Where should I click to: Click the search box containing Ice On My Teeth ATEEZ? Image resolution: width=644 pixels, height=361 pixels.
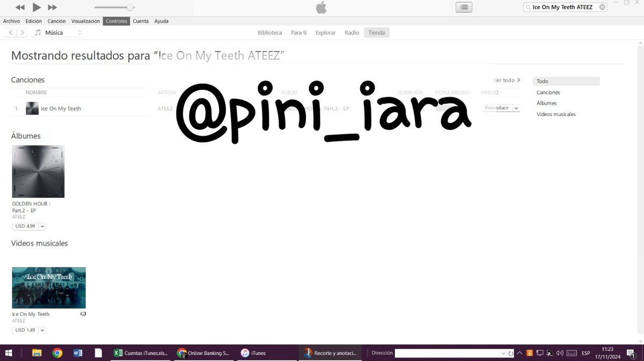[x=566, y=7]
